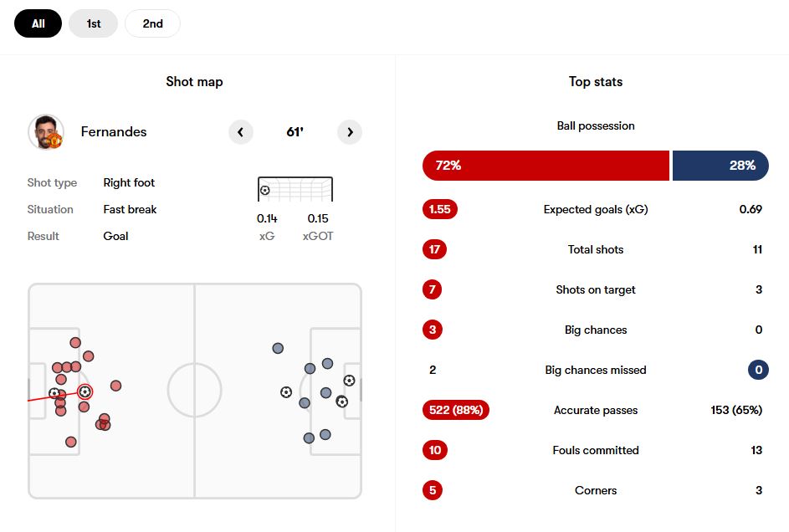Select the highlighted goal marker with red ring
The width and height of the screenshot is (789, 532).
click(85, 391)
